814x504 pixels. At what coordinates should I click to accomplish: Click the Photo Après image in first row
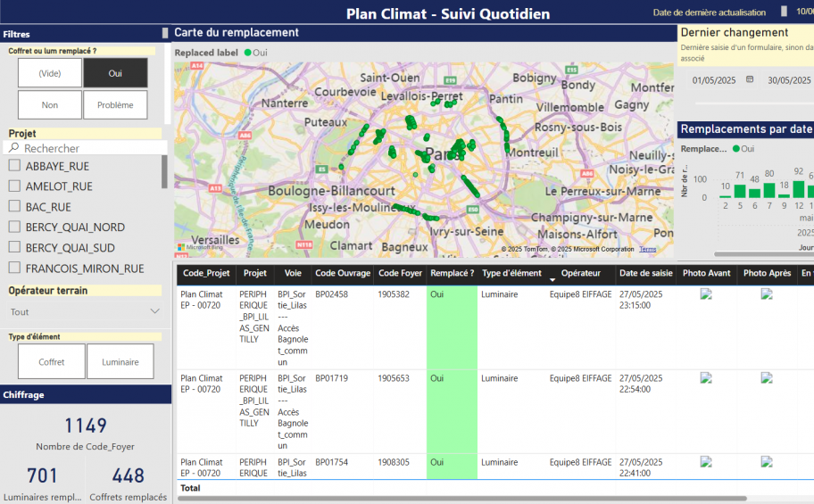(767, 293)
